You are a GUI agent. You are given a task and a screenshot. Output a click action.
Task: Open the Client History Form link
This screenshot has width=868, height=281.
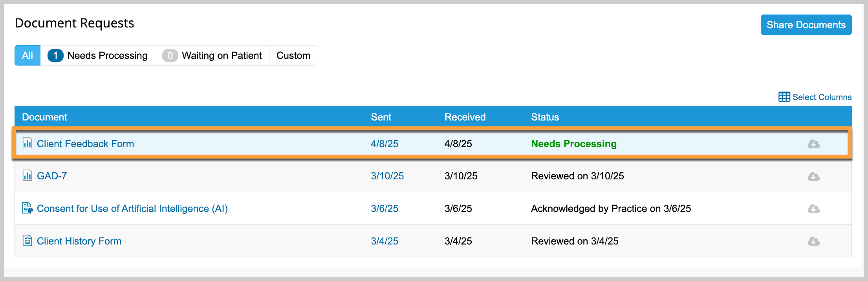point(79,241)
